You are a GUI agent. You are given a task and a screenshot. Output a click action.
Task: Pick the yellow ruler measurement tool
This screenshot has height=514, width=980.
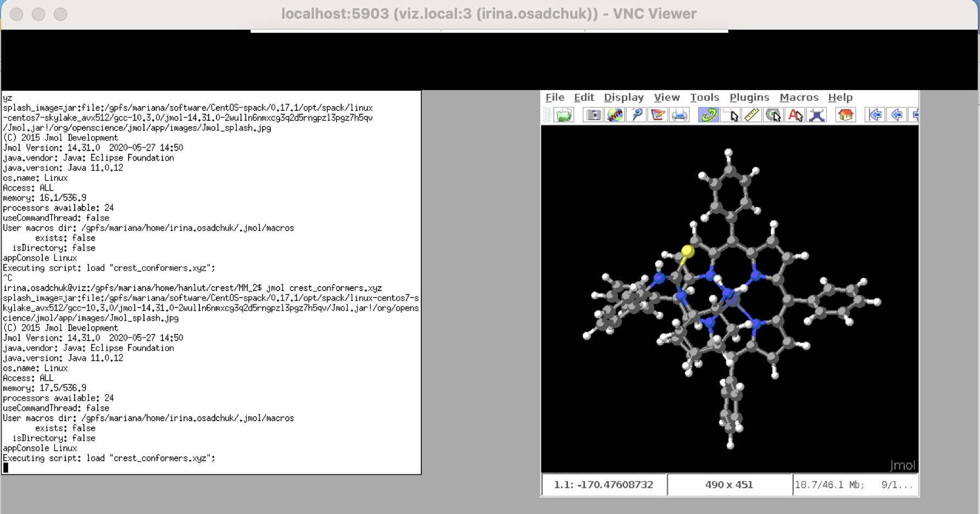pos(751,115)
